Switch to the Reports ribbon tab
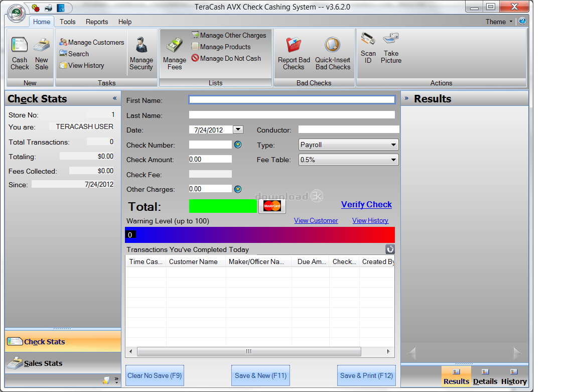The width and height of the screenshot is (578, 392). pos(97,22)
